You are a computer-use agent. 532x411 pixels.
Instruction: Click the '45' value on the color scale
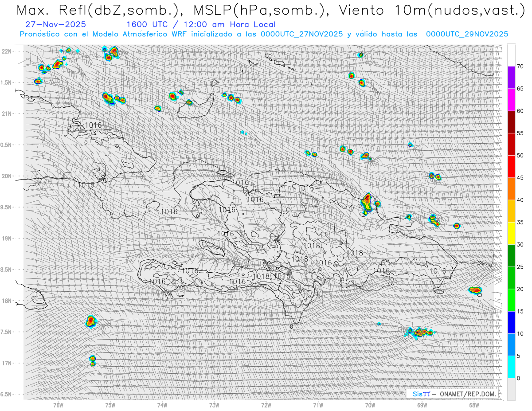[520, 178]
